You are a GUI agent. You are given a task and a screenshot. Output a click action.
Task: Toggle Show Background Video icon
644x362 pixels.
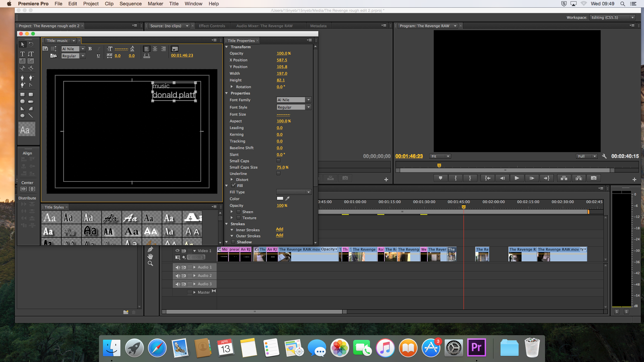click(175, 49)
